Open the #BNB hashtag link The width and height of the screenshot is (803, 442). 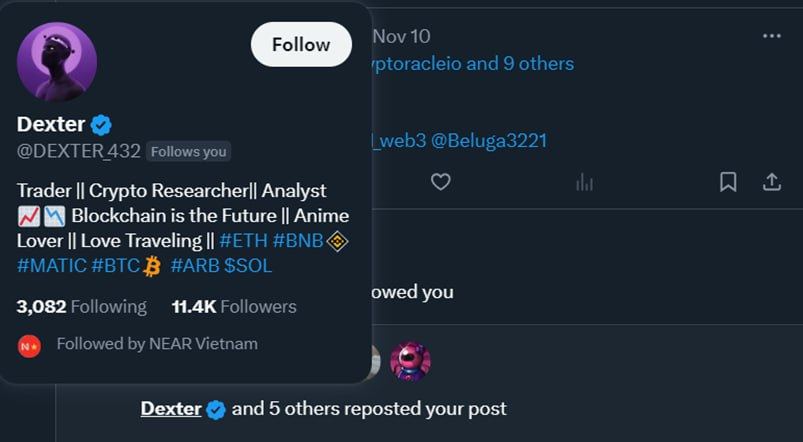299,241
